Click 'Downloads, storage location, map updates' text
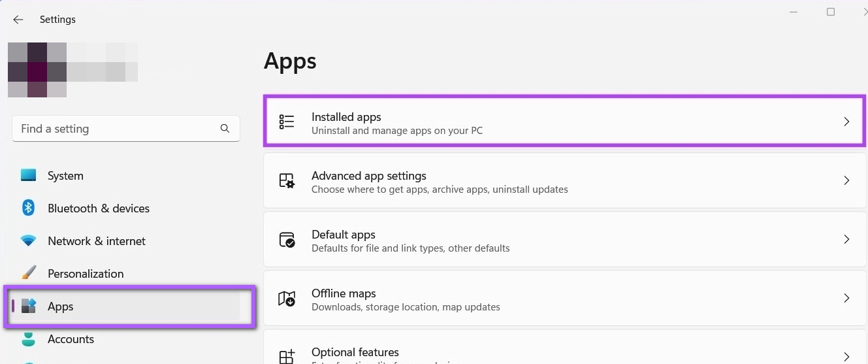The height and width of the screenshot is (364, 868). click(406, 307)
